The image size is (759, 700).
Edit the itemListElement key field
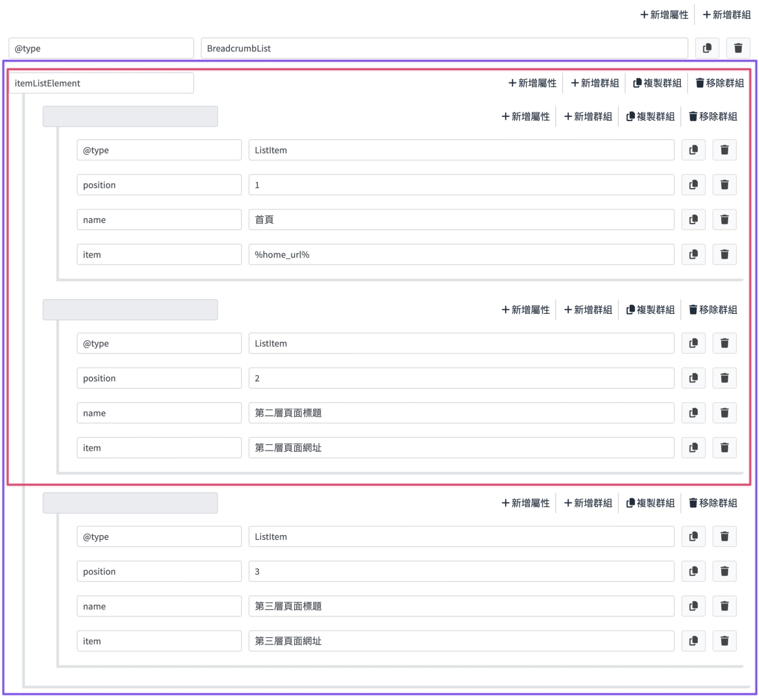[x=101, y=83]
